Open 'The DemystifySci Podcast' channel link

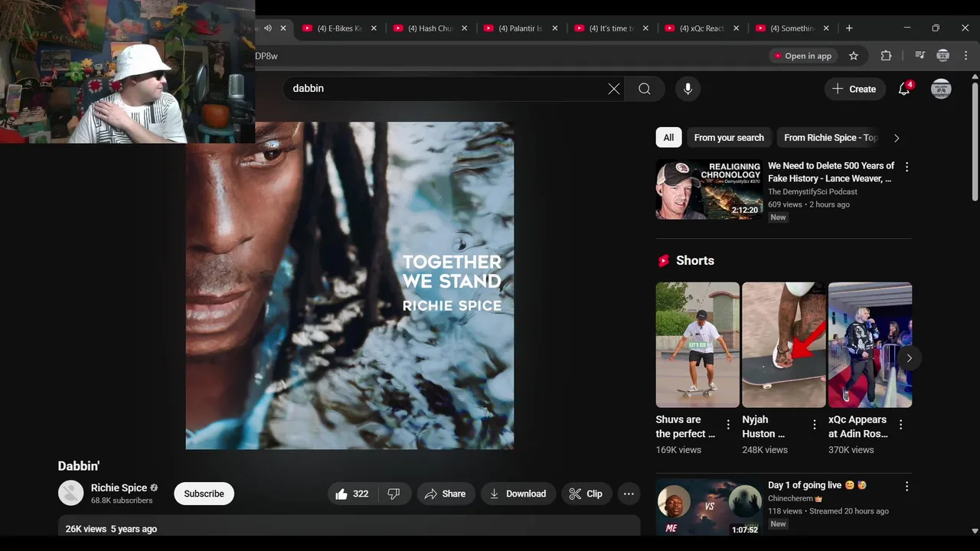(x=812, y=192)
